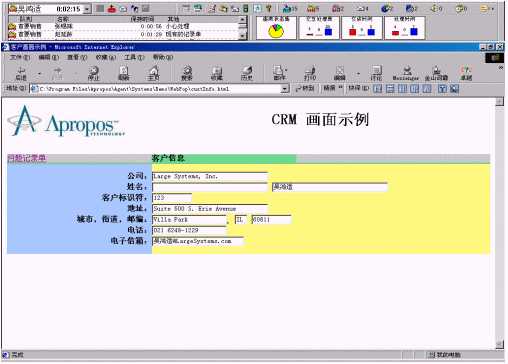Click the Refresh (刷新) toolbar icon
Image resolution: width=508 pixels, height=364 pixels.
pyautogui.click(x=124, y=73)
